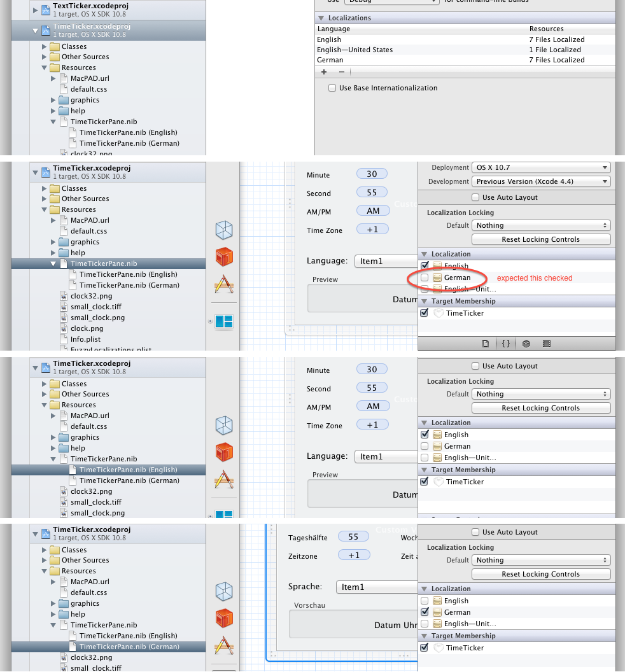Viewport: 625px width, 672px height.
Task: Click the fully visible blue window object icon
Action: tap(224, 321)
